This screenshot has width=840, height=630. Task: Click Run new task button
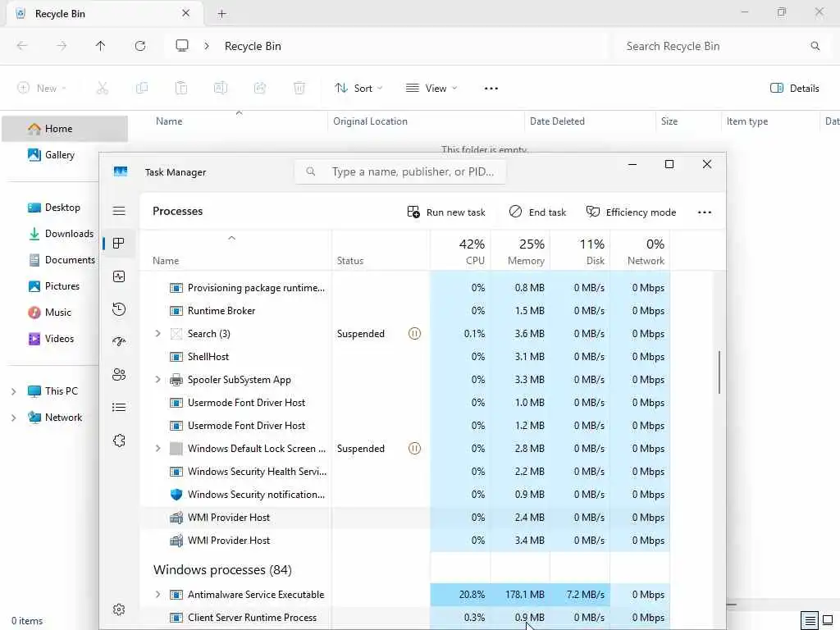[445, 212]
